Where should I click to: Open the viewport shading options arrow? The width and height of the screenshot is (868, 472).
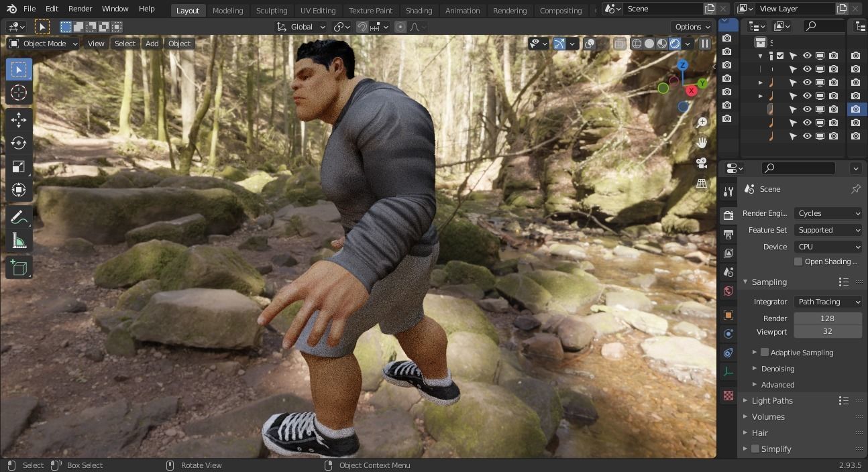(688, 44)
